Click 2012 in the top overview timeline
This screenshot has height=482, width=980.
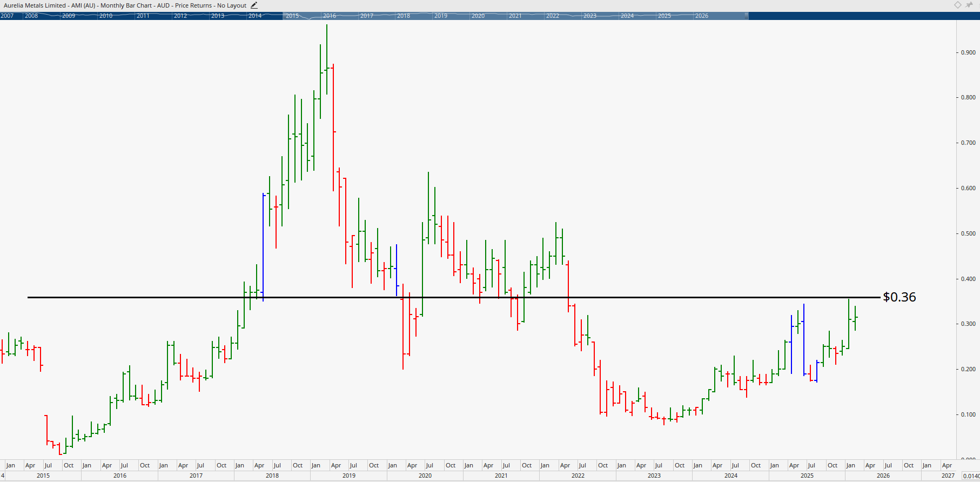[x=180, y=16]
